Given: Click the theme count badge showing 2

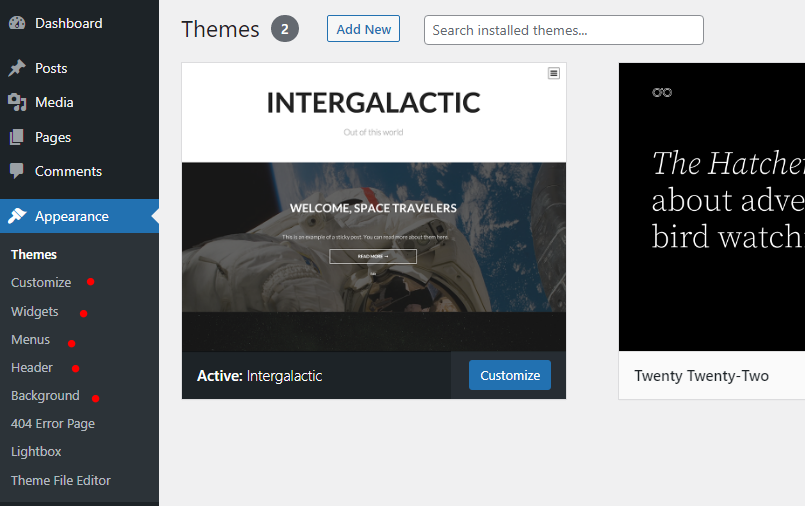Looking at the screenshot, I should [x=285, y=29].
